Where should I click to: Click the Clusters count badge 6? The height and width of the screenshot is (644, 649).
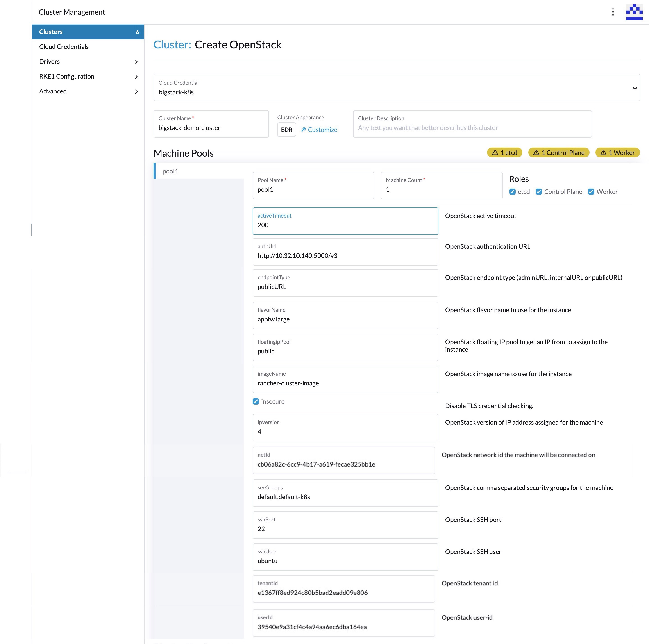click(137, 32)
